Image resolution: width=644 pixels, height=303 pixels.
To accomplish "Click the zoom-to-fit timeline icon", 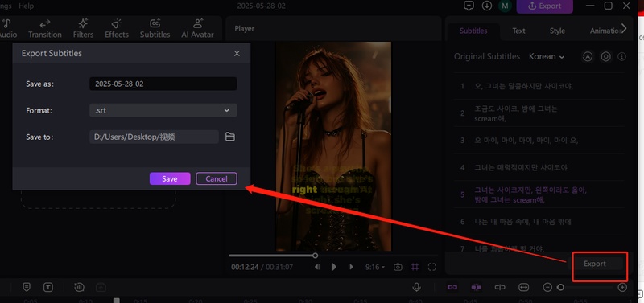I will [524, 287].
